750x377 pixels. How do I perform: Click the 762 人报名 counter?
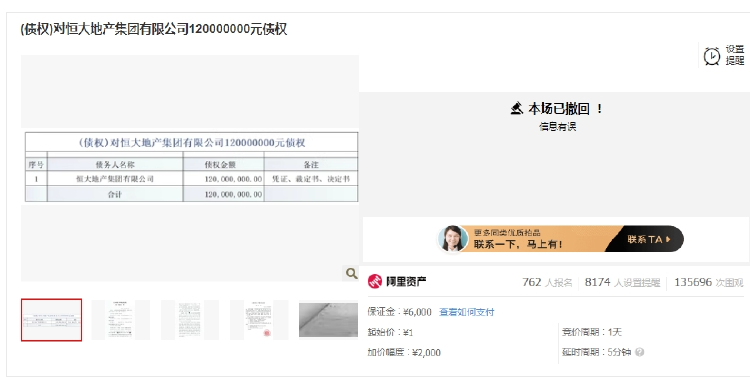547,282
